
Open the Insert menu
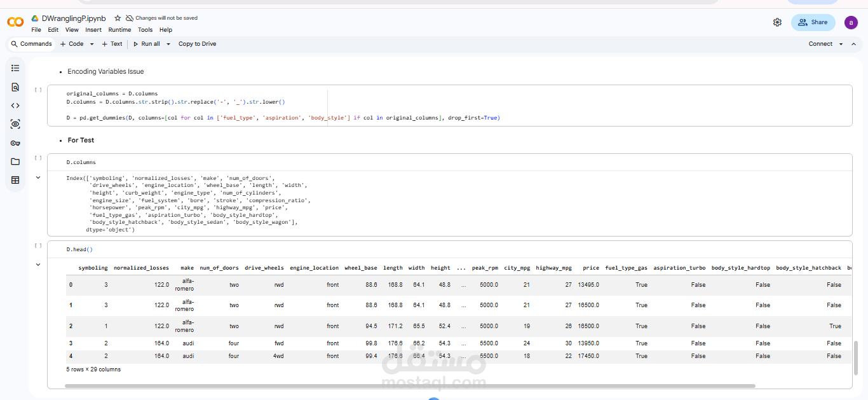93,30
